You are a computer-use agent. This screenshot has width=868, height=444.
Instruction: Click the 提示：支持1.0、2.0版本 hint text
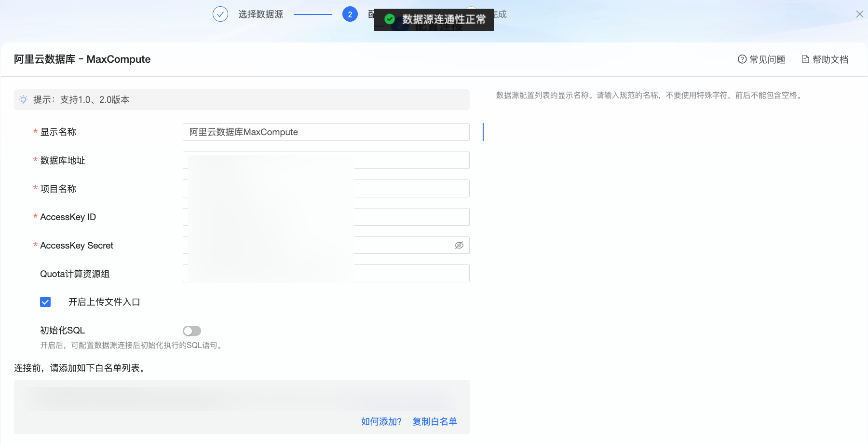click(x=81, y=100)
